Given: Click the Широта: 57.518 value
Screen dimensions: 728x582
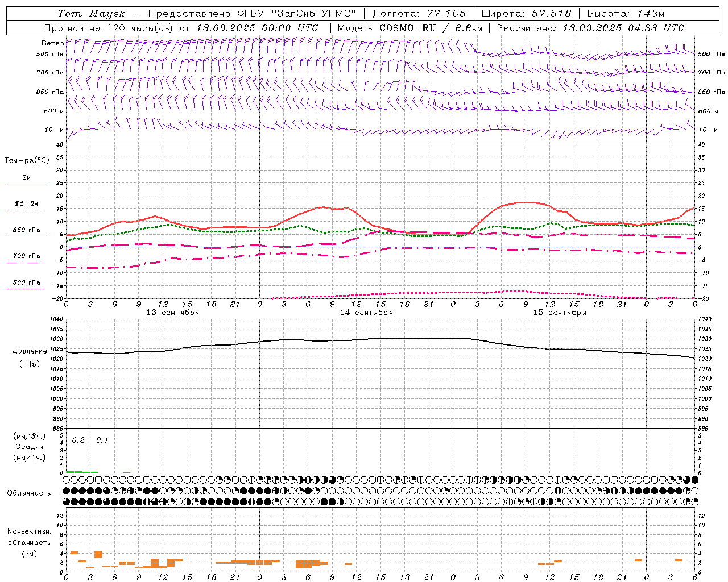Looking at the screenshot, I should [526, 14].
